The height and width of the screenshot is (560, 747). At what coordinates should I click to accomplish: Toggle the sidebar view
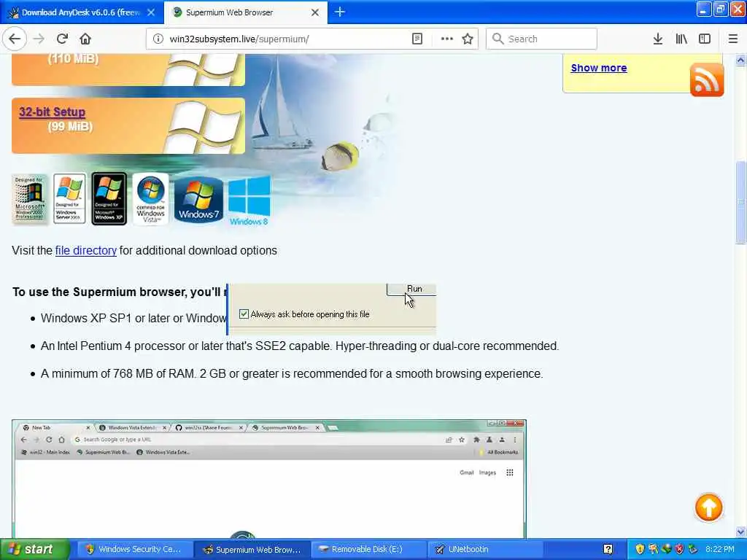point(705,39)
